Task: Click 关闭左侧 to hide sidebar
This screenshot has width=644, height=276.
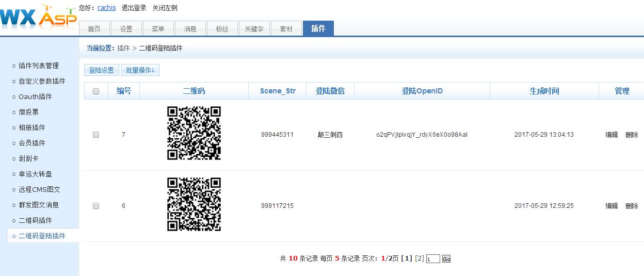Action: click(165, 8)
